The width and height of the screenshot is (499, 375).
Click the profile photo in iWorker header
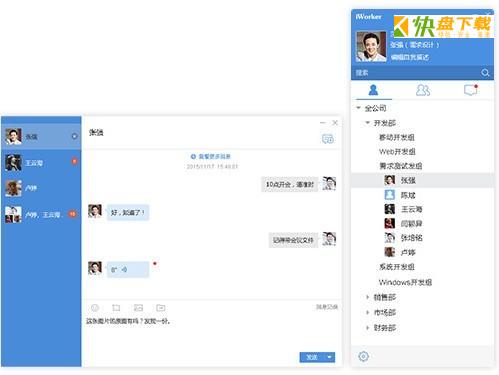point(371,46)
